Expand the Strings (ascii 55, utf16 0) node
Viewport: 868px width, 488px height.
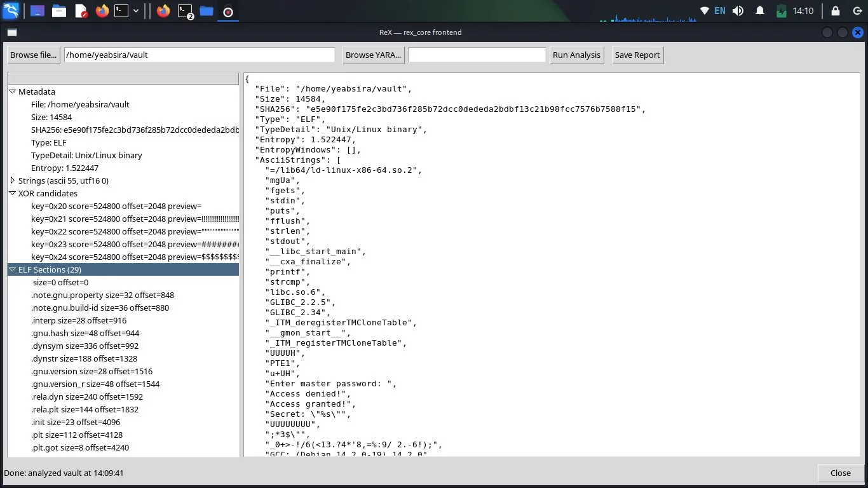(12, 180)
